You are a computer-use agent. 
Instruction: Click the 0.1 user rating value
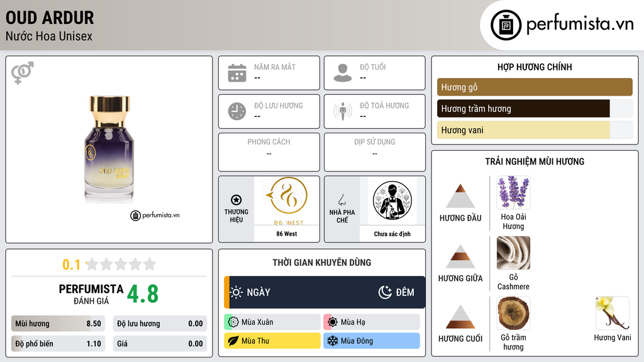[x=72, y=265]
